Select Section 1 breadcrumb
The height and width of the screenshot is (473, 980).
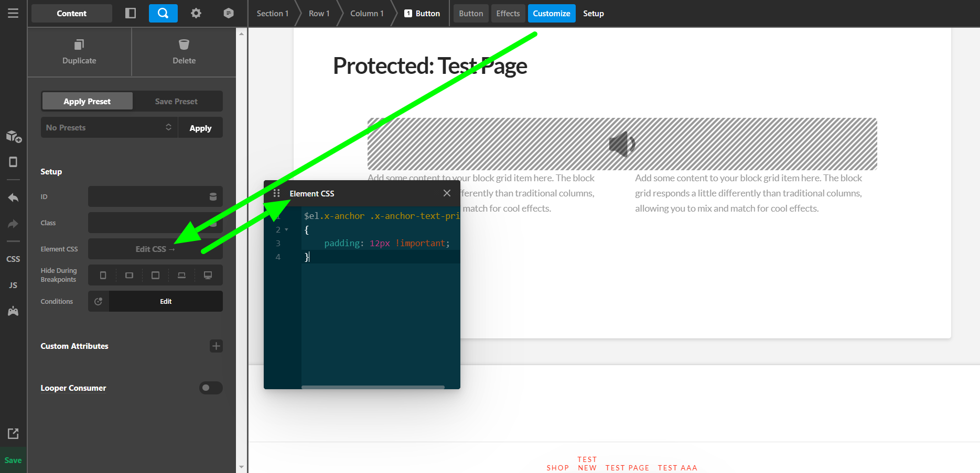click(272, 13)
